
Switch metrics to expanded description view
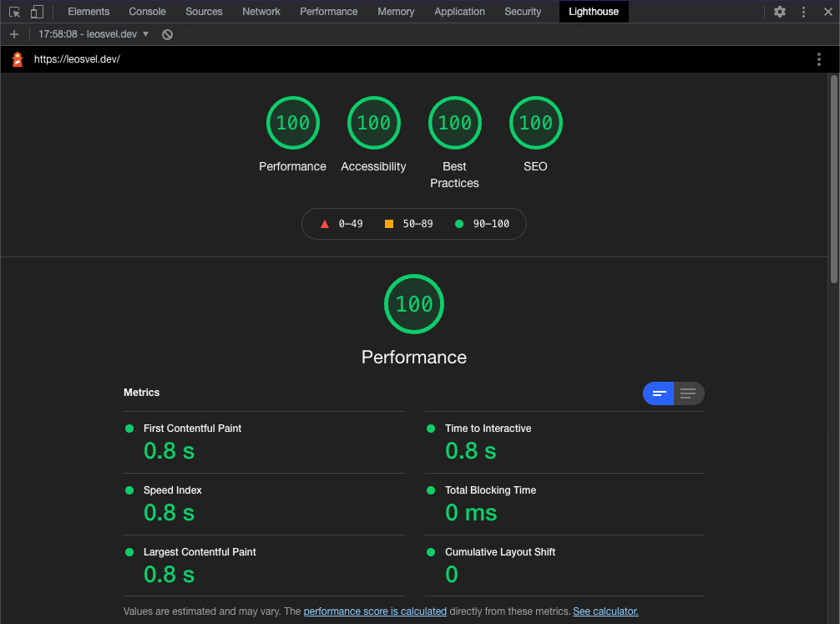pyautogui.click(x=689, y=393)
